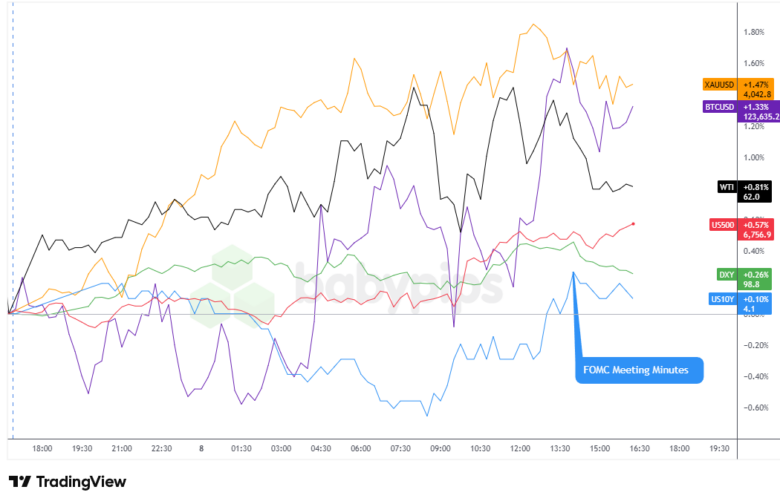Click the 12:00 time axis label
The width and height of the screenshot is (780, 504).
click(519, 450)
